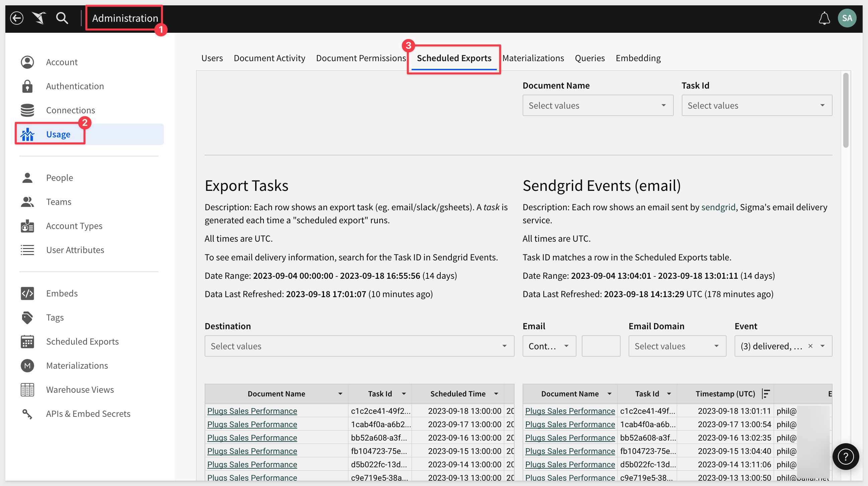Click the Email filter text field
Screen dimensions: 868x486
(x=601, y=346)
